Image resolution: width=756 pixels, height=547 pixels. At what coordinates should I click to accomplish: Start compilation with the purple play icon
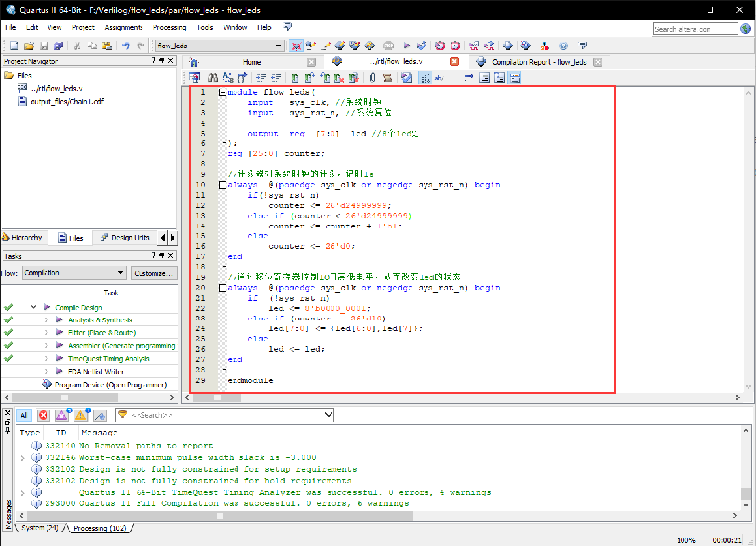pos(407,46)
